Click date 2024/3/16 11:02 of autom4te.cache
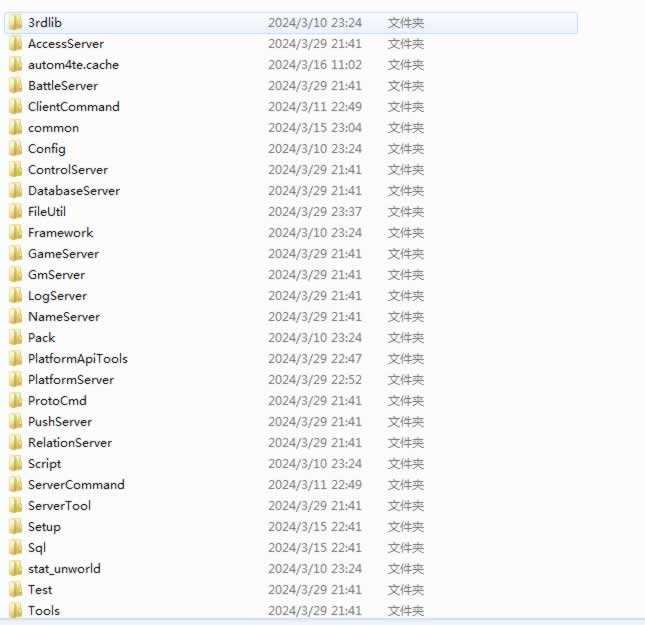Image resolution: width=645 pixels, height=625 pixels. pyautogui.click(x=315, y=65)
